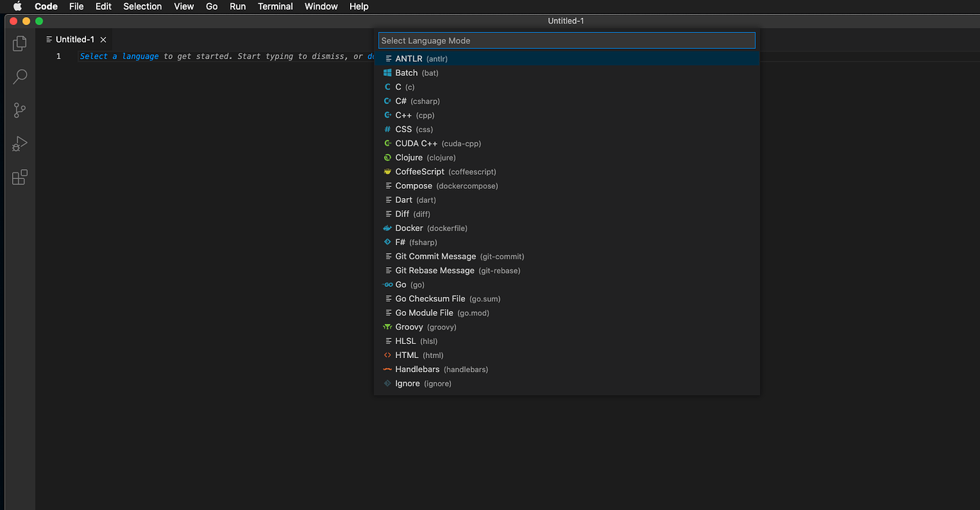The width and height of the screenshot is (980, 510).
Task: Click the C language icon
Action: pyautogui.click(x=388, y=87)
